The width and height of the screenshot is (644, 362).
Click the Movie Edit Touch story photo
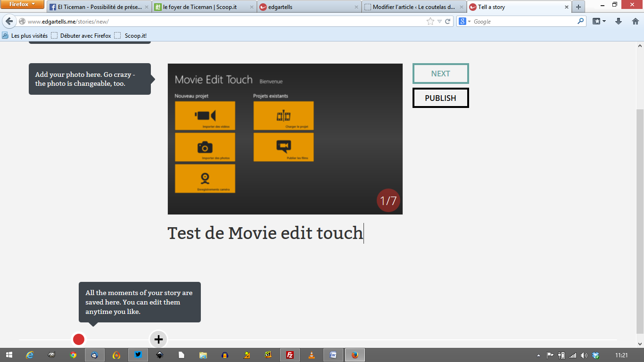(285, 139)
